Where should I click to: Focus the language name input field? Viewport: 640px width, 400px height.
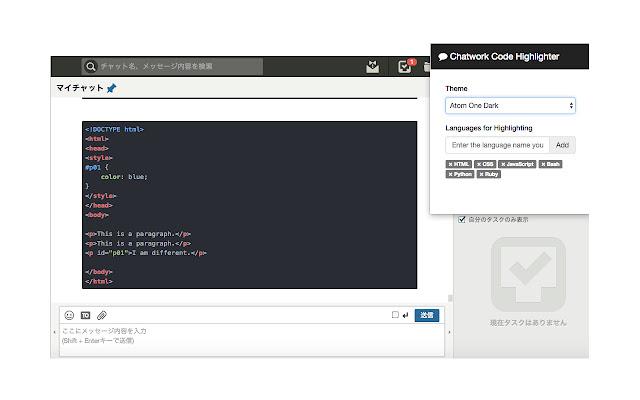[x=498, y=145]
